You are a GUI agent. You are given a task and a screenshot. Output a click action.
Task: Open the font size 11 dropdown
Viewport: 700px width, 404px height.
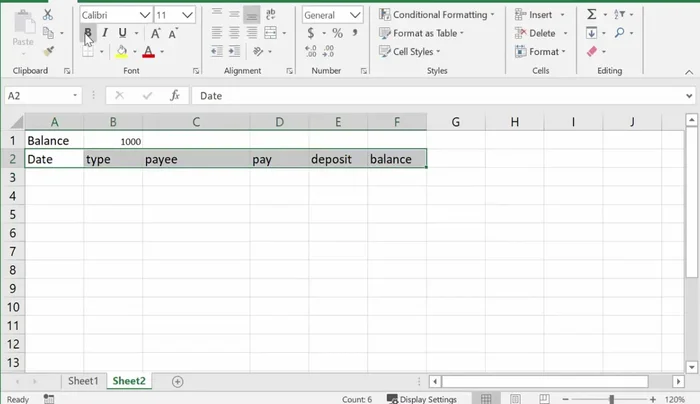[188, 15]
